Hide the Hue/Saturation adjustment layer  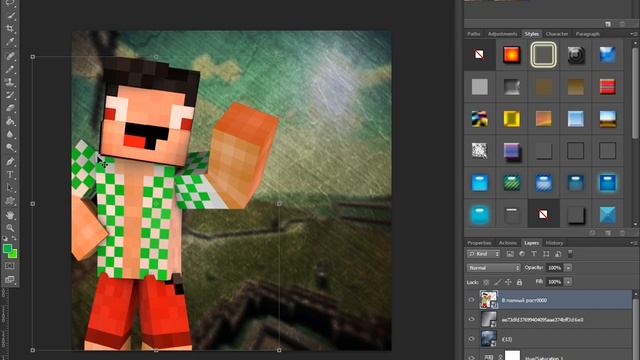click(x=471, y=357)
